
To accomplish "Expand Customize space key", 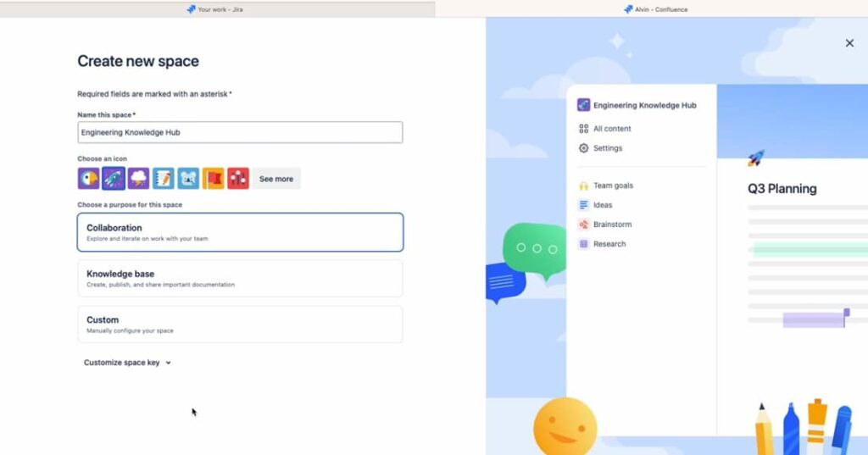I will 127,363.
